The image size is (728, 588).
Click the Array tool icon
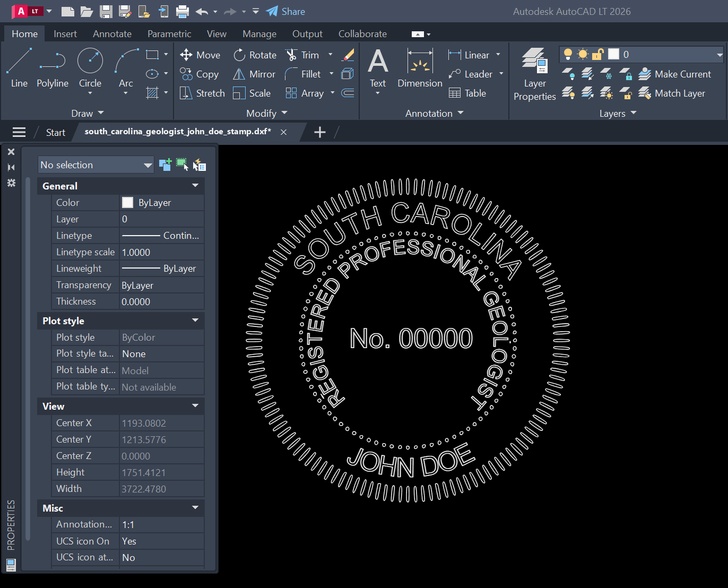tap(291, 93)
